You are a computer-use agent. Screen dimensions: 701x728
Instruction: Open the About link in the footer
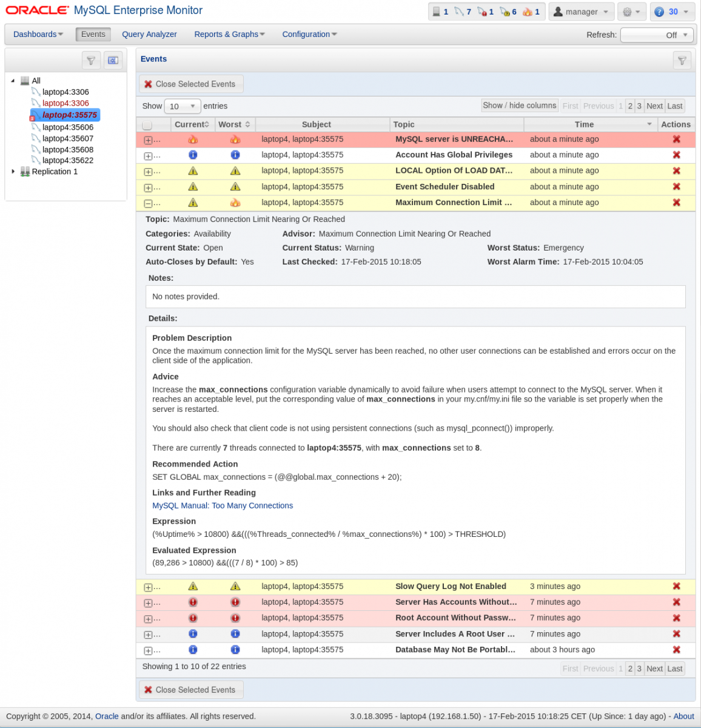coord(683,716)
